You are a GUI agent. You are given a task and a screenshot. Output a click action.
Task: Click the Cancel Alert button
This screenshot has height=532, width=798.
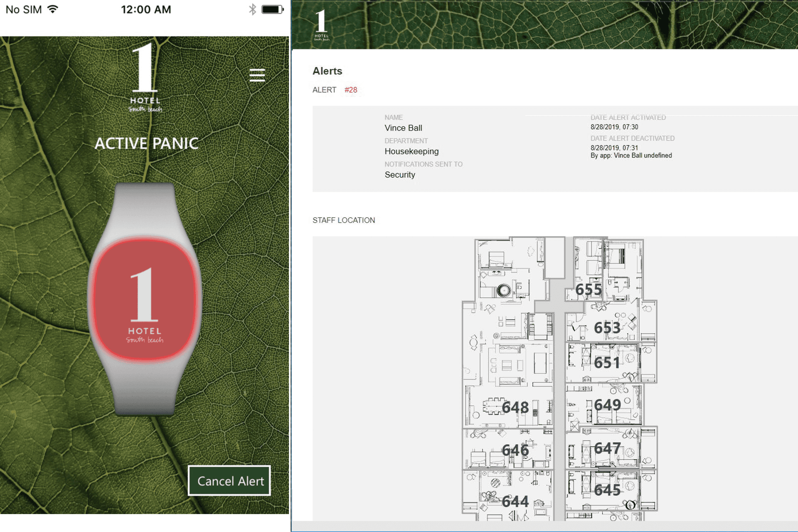tap(229, 481)
